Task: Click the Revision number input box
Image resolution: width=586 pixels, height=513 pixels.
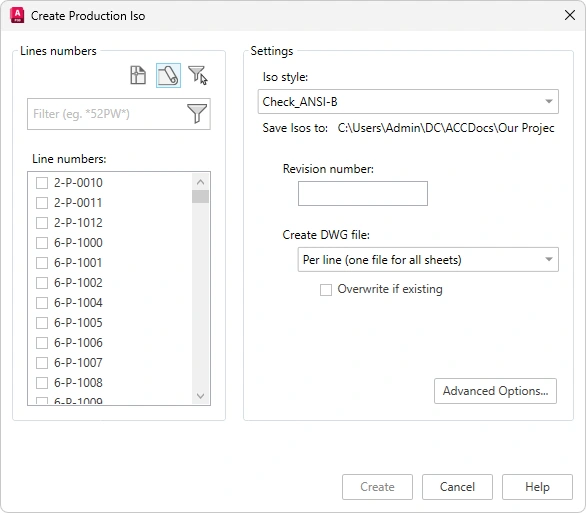Action: [x=363, y=194]
